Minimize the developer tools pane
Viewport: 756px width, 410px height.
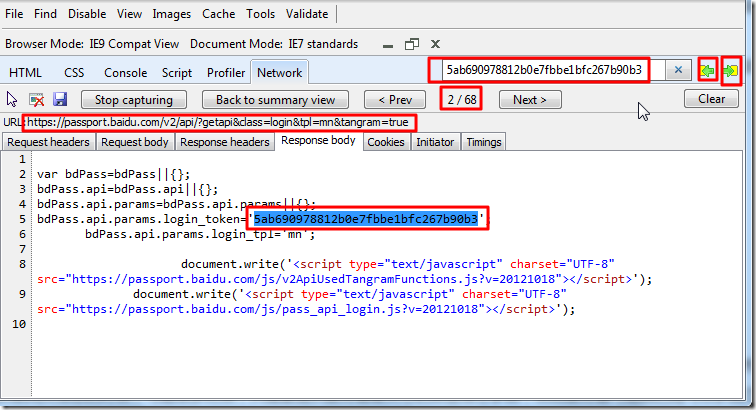pyautogui.click(x=388, y=45)
